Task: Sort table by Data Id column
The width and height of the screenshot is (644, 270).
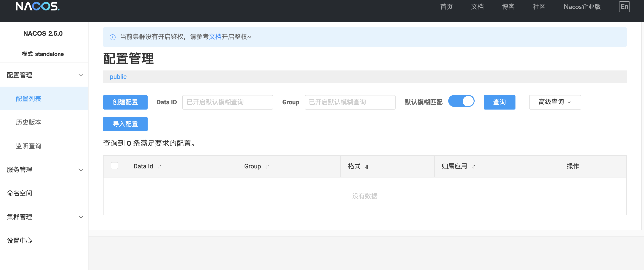Action: [159, 167]
